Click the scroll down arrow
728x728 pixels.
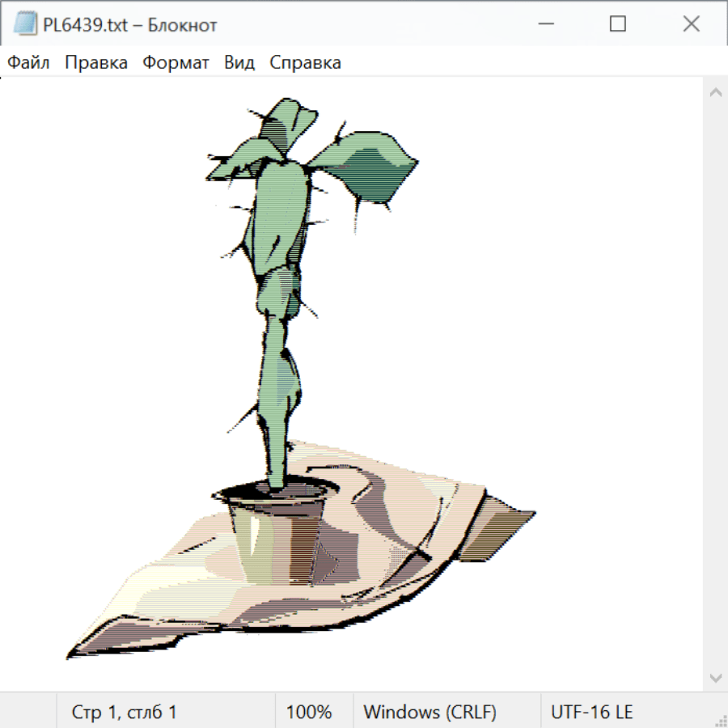(x=715, y=677)
